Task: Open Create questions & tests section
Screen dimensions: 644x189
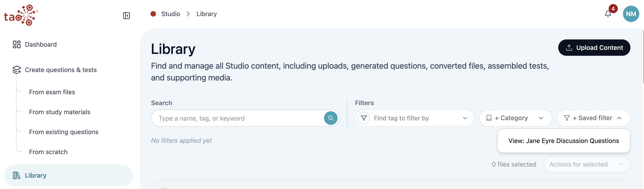Action: coord(55,70)
